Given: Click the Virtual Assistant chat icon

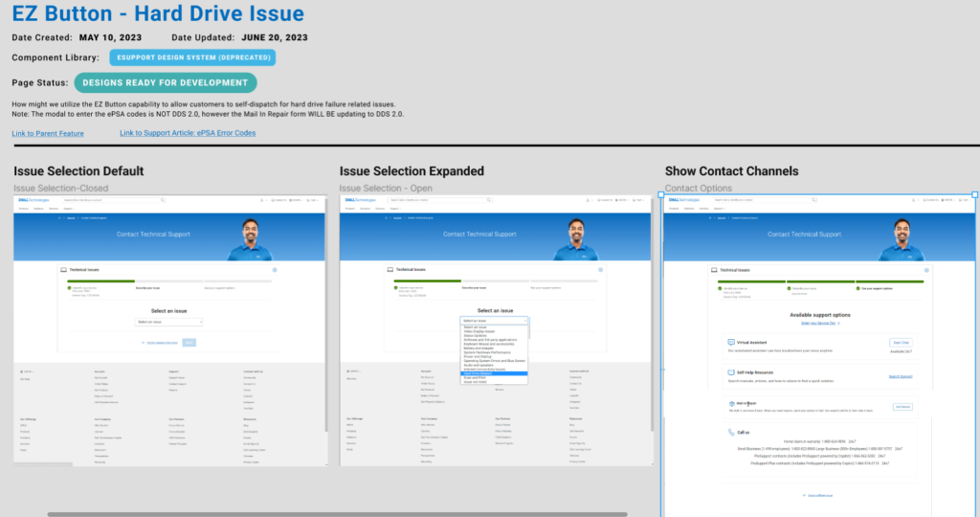Looking at the screenshot, I should 731,341.
